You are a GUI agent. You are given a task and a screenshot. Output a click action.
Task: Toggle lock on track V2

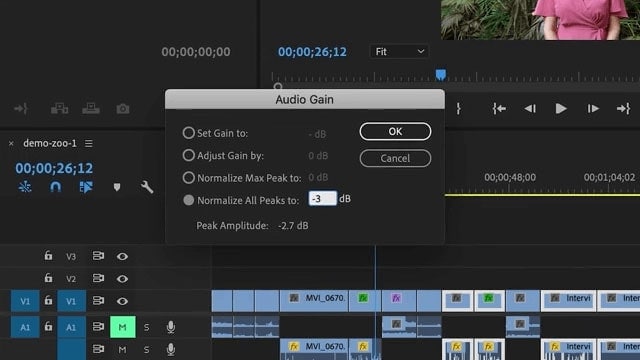pyautogui.click(x=48, y=278)
